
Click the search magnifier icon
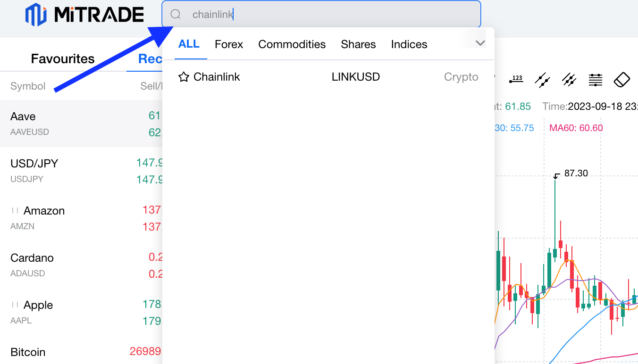coord(176,15)
